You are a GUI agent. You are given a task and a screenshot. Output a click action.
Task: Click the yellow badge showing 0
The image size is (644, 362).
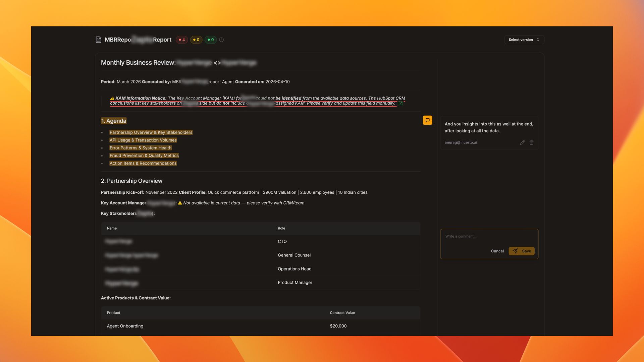(196, 40)
